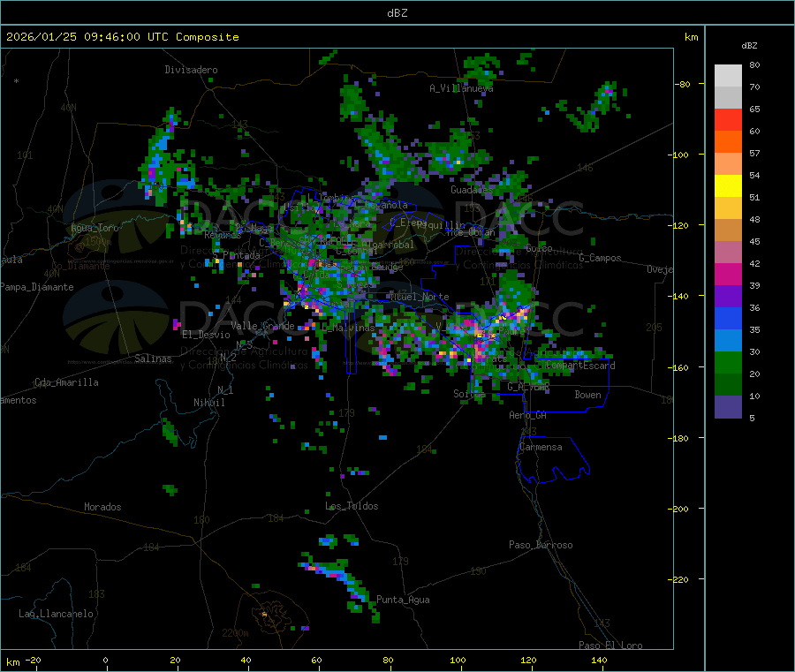Click the Cda_Amarilla location label
This screenshot has height=672, width=795.
coord(66,382)
